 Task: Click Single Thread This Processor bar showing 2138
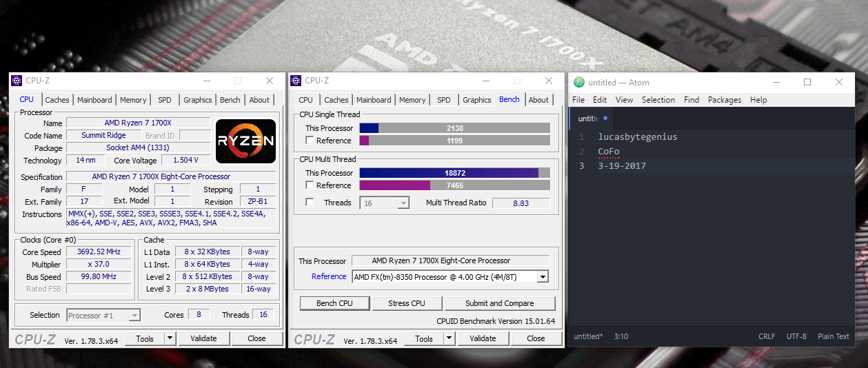point(455,128)
